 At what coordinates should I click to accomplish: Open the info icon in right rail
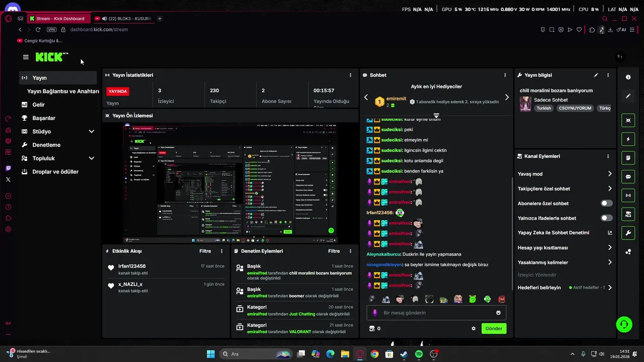tap(628, 77)
